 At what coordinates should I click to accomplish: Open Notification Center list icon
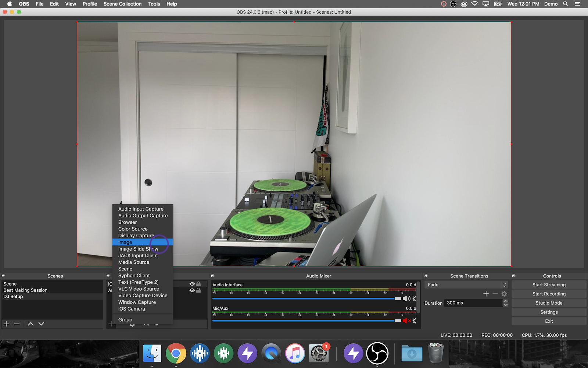tap(577, 4)
